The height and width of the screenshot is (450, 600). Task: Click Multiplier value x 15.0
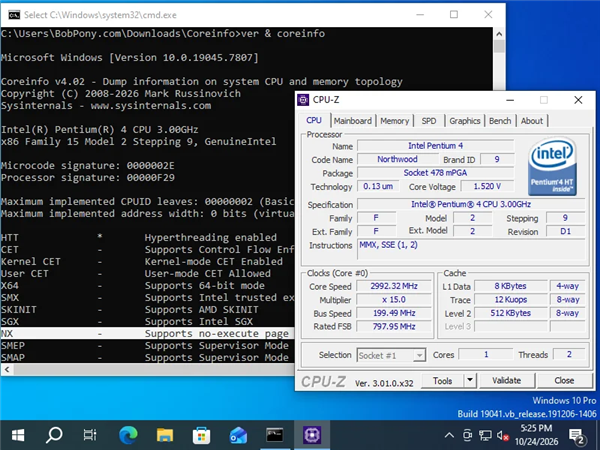coord(394,300)
